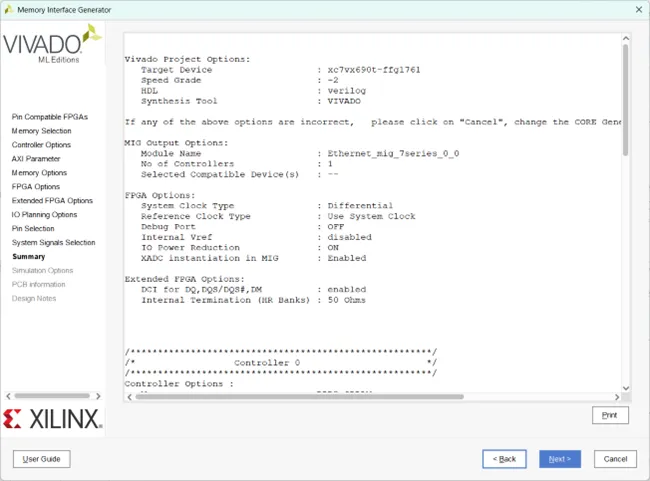Open the User Guide

point(41,459)
